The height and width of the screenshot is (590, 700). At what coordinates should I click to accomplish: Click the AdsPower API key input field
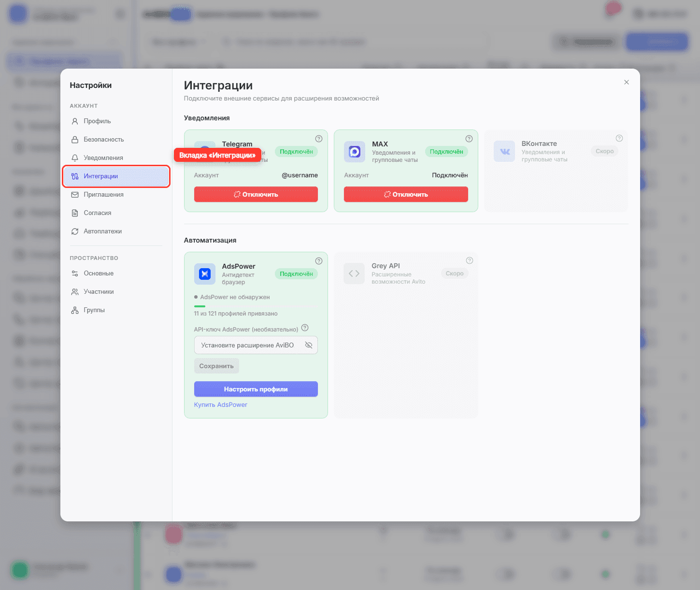tap(256, 345)
